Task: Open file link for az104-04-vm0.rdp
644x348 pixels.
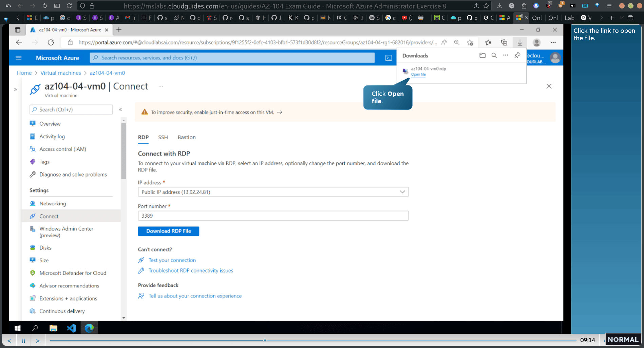Action: coord(418,75)
